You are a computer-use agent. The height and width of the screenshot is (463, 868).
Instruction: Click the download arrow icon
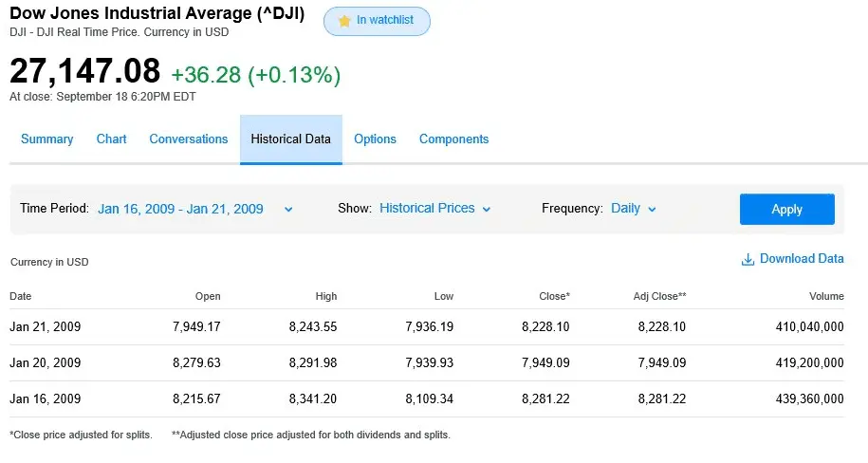tap(748, 259)
